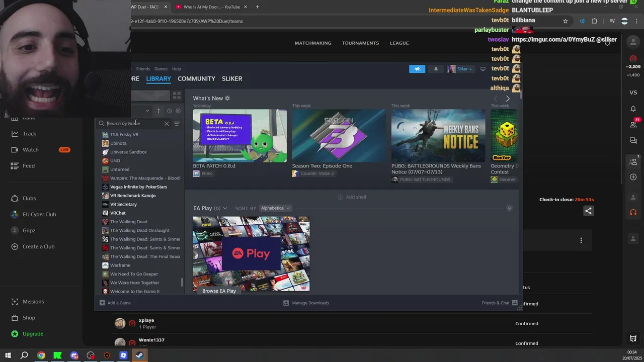
Task: Click Add shelf button
Action: (352, 197)
